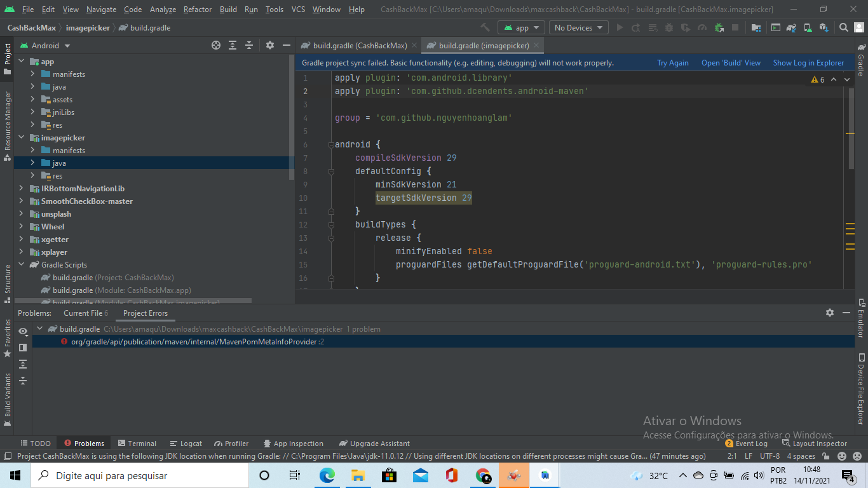Viewport: 868px width, 488px height.
Task: Open the No Devices dropdown
Action: (x=579, y=28)
